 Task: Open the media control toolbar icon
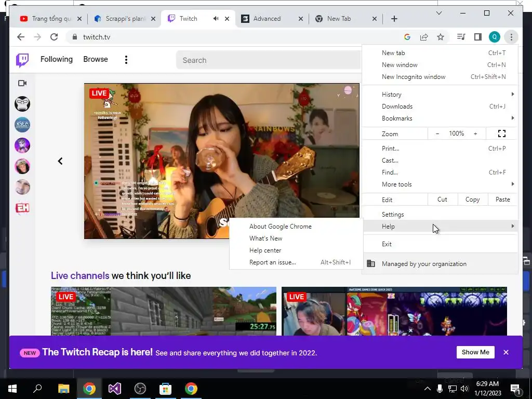[x=461, y=37]
